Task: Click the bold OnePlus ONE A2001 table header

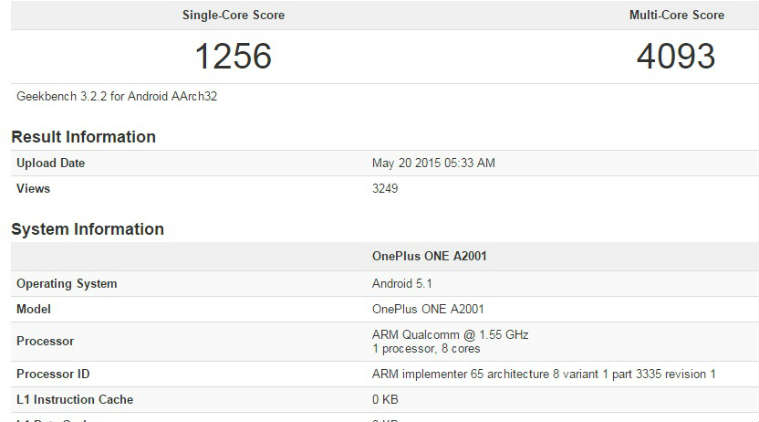Action: 429,256
